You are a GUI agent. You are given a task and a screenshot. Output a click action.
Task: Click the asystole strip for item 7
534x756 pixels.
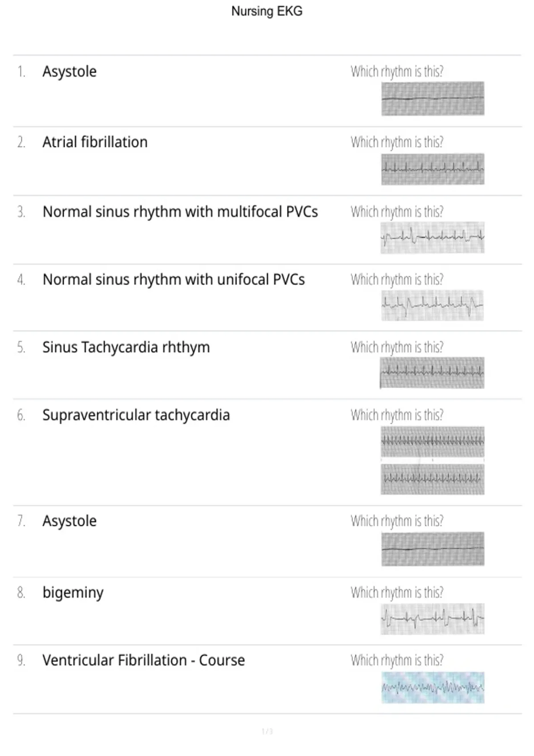point(433,549)
